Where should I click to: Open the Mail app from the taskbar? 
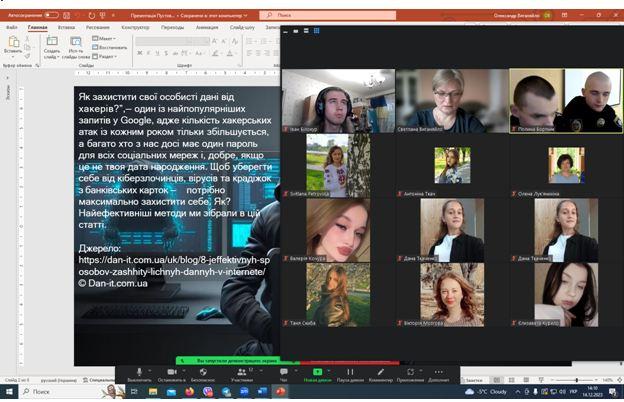(171, 392)
